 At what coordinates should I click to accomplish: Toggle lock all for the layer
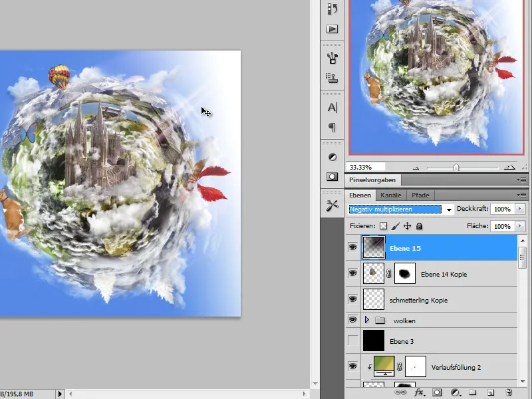coord(420,226)
